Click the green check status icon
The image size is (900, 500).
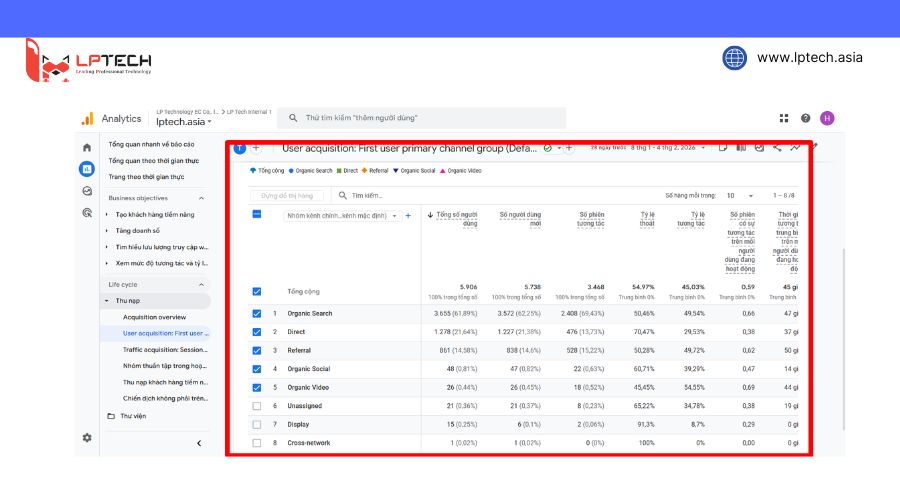[548, 148]
